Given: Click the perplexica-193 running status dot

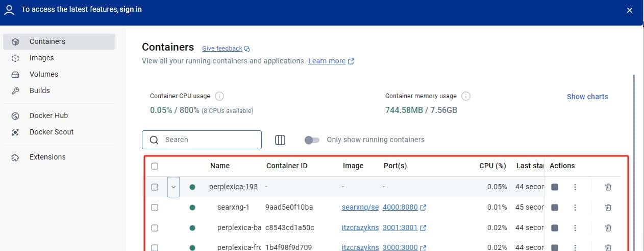Looking at the screenshot, I should coord(192,187).
